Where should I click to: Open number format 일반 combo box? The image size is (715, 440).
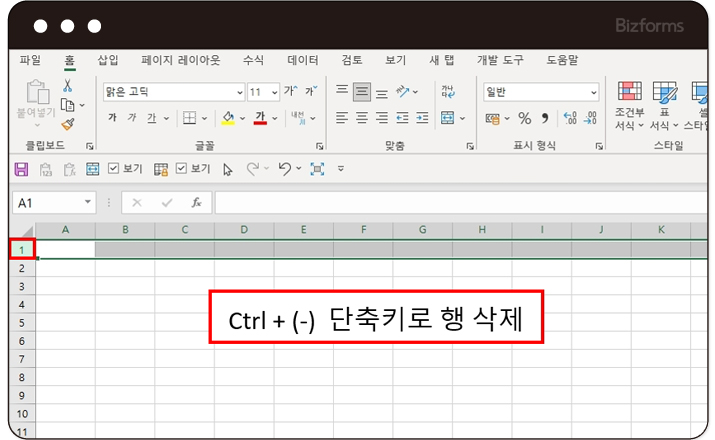[541, 92]
